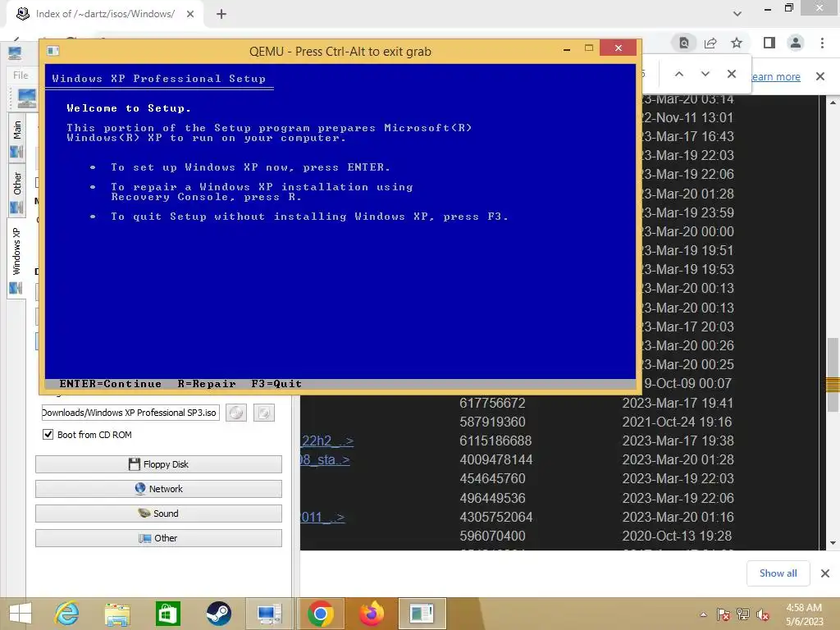Screen dimensions: 840x630
Task: Open Steam from taskbar
Action: [x=218, y=614]
